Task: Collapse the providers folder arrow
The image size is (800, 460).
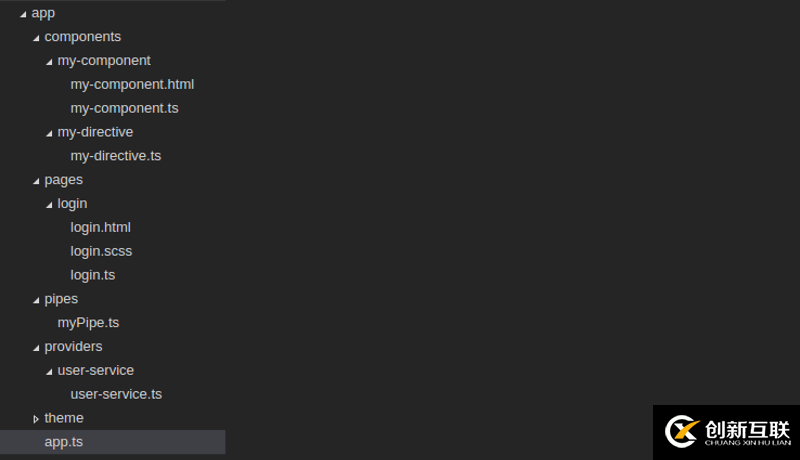Action: [x=37, y=348]
